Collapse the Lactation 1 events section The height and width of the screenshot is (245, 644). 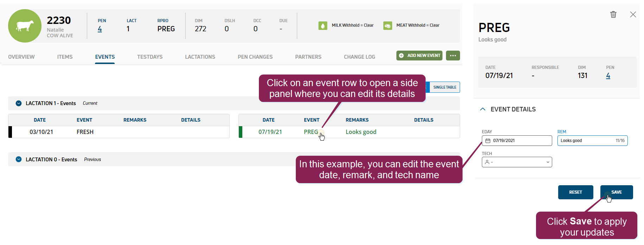pos(19,103)
